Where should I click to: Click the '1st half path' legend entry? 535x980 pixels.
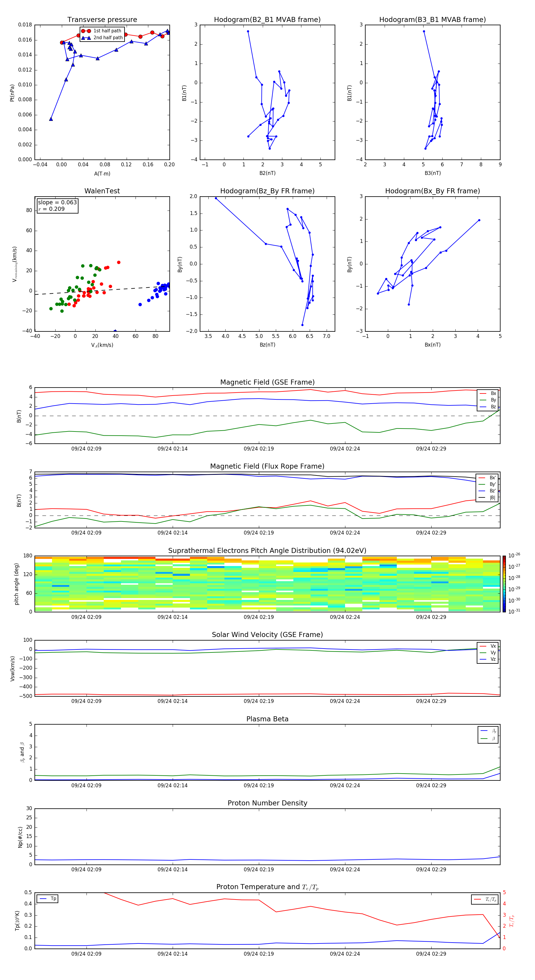pos(102,31)
